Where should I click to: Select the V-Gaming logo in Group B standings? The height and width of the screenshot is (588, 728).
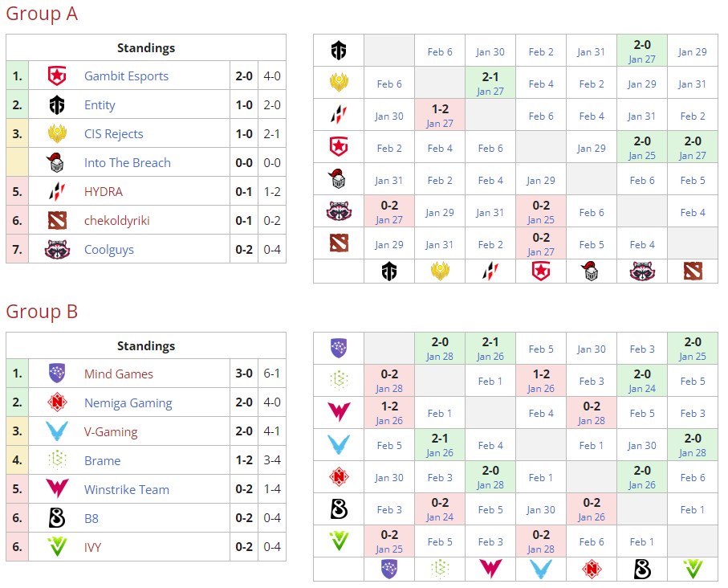point(57,431)
